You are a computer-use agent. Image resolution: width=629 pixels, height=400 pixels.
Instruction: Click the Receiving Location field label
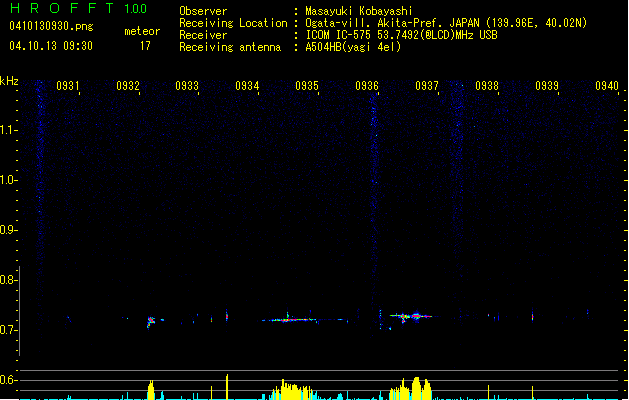[x=233, y=23]
